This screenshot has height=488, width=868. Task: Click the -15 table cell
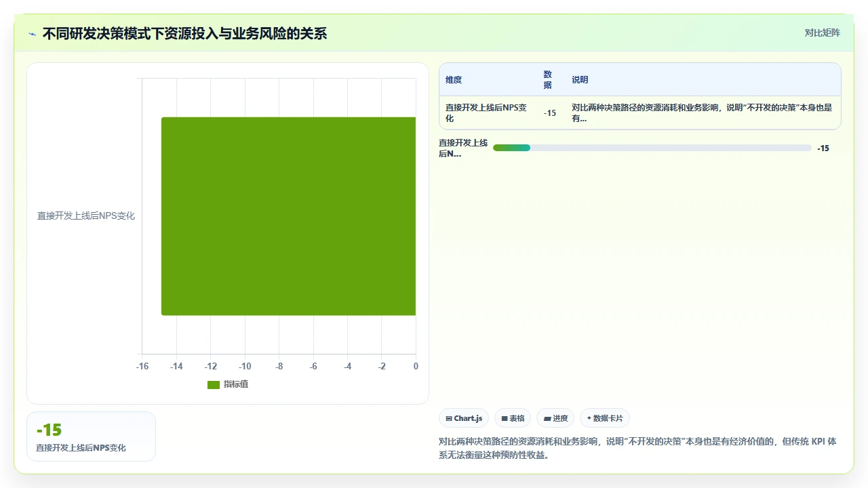tap(550, 113)
